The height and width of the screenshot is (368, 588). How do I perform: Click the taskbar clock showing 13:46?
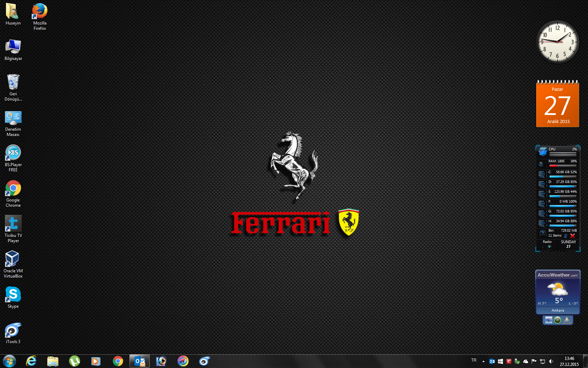[569, 361]
